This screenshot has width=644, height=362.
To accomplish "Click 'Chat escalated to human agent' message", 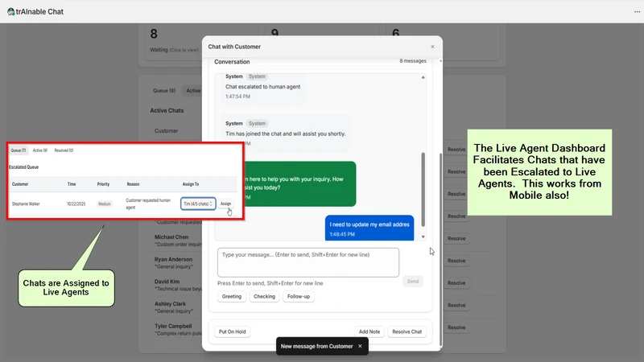I will 263,87.
